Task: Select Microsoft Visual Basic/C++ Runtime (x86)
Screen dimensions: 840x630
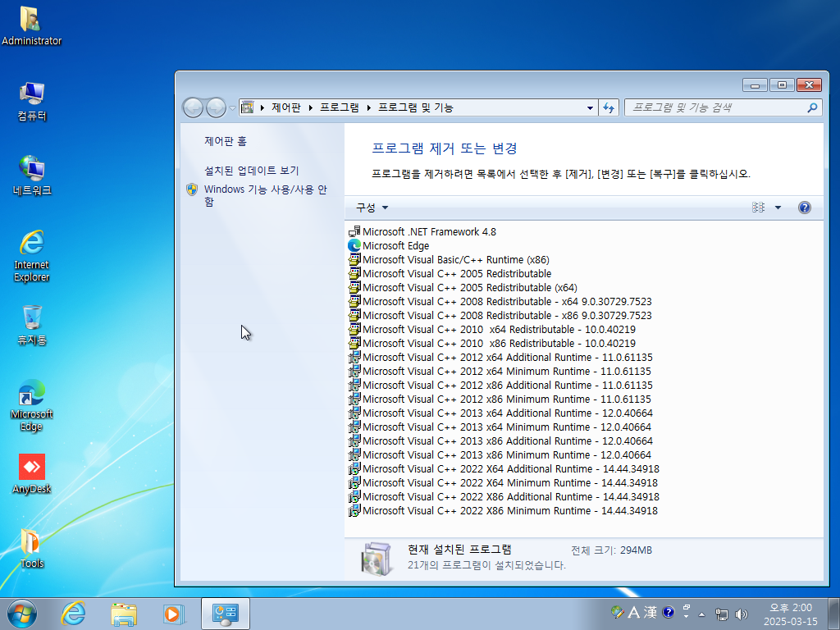Action: pos(449,260)
